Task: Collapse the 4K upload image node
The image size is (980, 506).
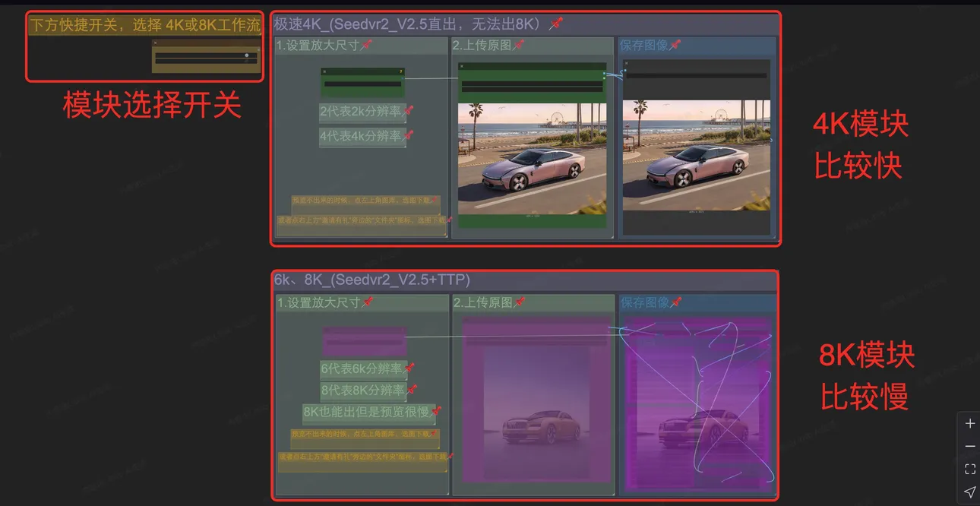Action: 461,66
